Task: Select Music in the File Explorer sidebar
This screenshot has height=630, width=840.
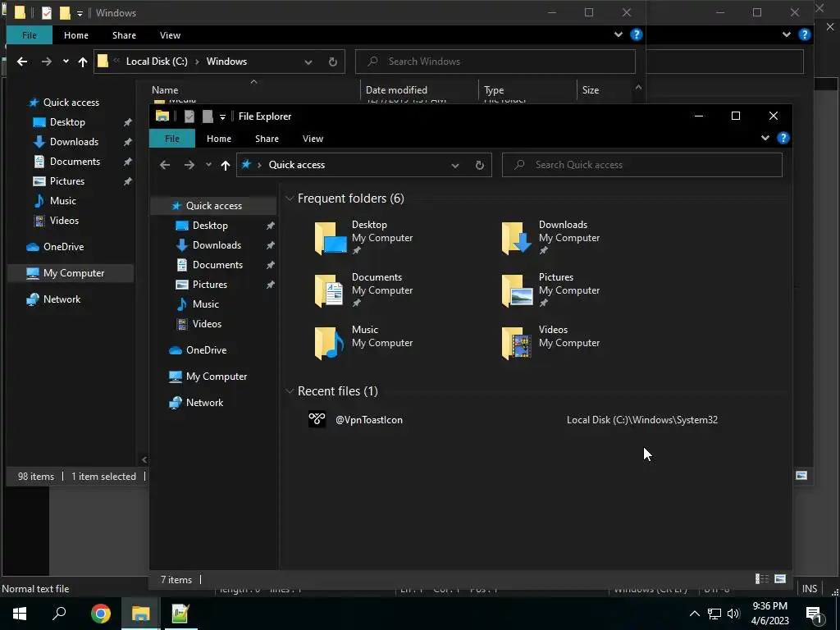Action: [206, 304]
